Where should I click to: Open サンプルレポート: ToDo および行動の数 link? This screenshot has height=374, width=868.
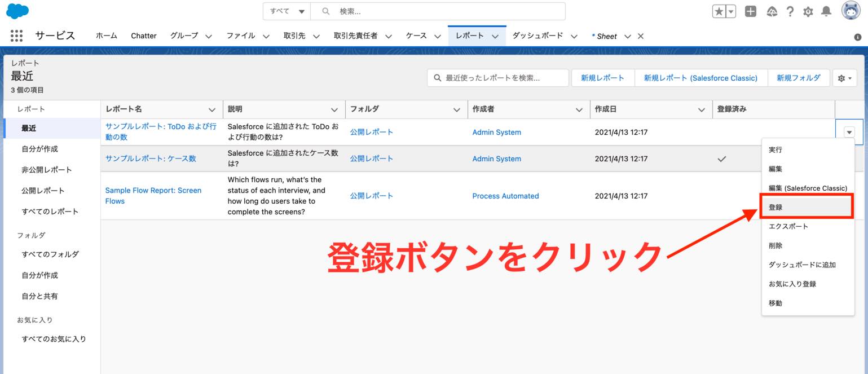161,132
